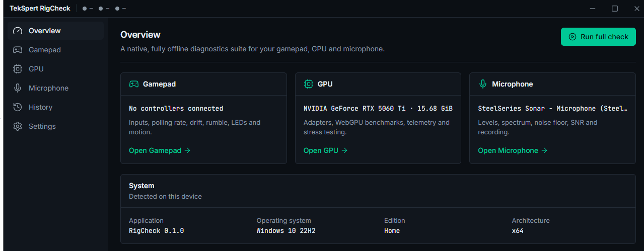Click the Overview page heading
Viewport: 644px width, 251px height.
[x=140, y=35]
